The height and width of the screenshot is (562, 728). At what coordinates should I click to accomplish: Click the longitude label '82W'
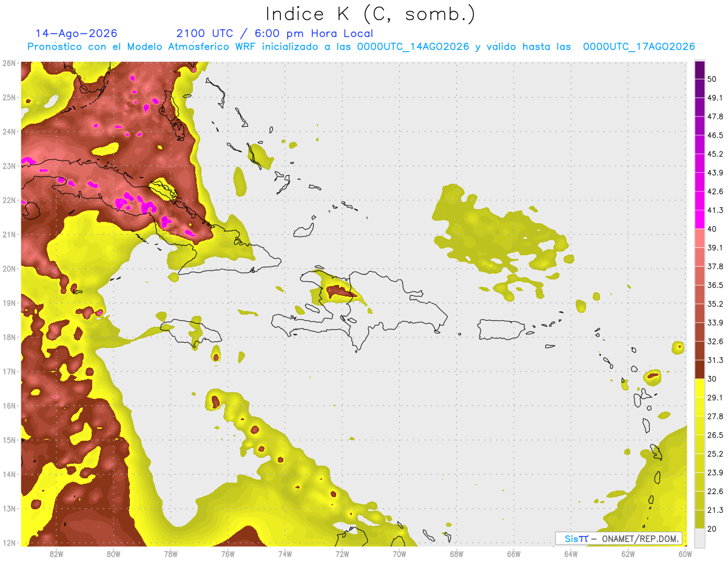[56, 554]
